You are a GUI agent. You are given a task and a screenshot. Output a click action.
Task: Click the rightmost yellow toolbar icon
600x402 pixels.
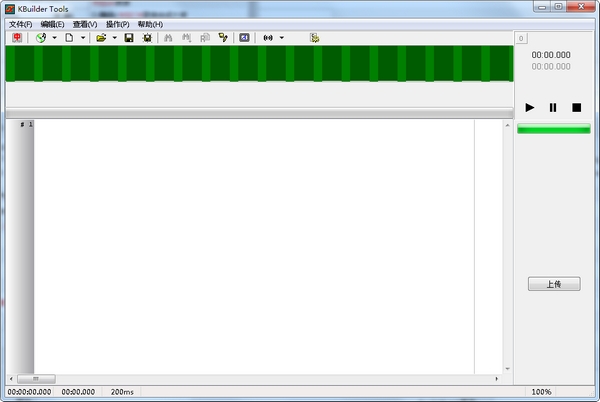point(314,37)
